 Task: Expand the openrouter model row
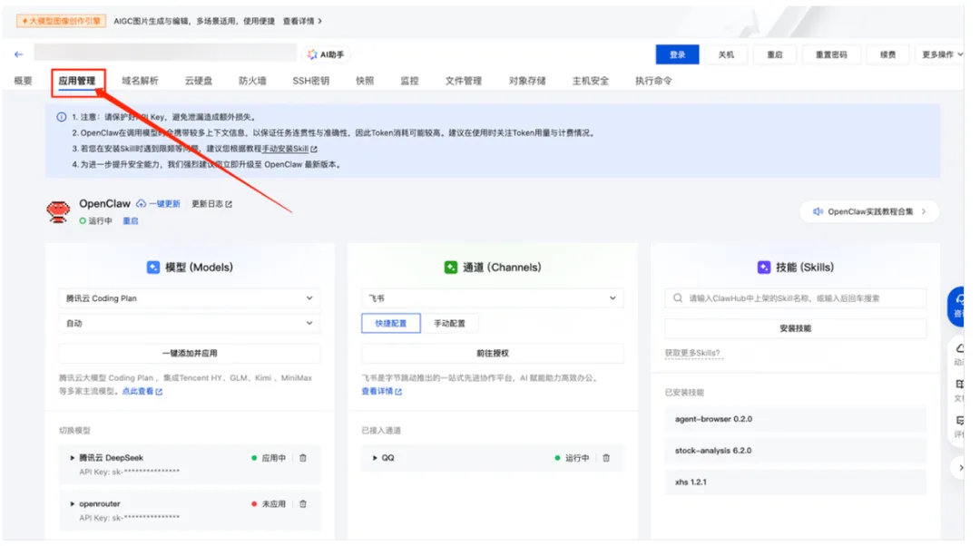click(x=72, y=504)
